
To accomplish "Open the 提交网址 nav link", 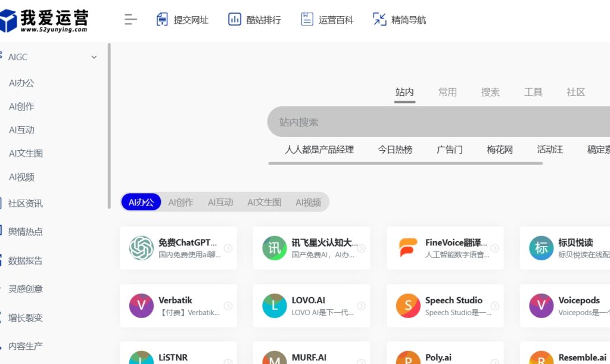I will (x=191, y=20).
